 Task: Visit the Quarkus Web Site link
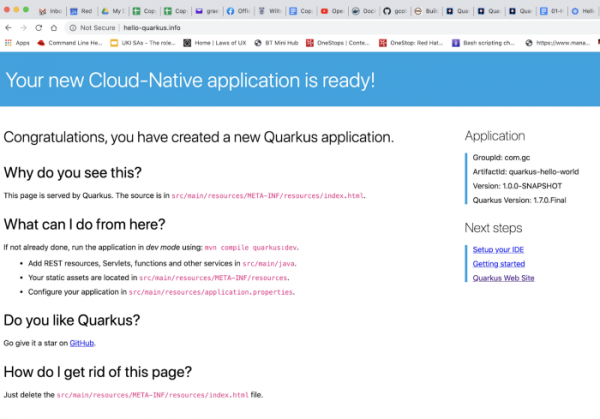502,277
